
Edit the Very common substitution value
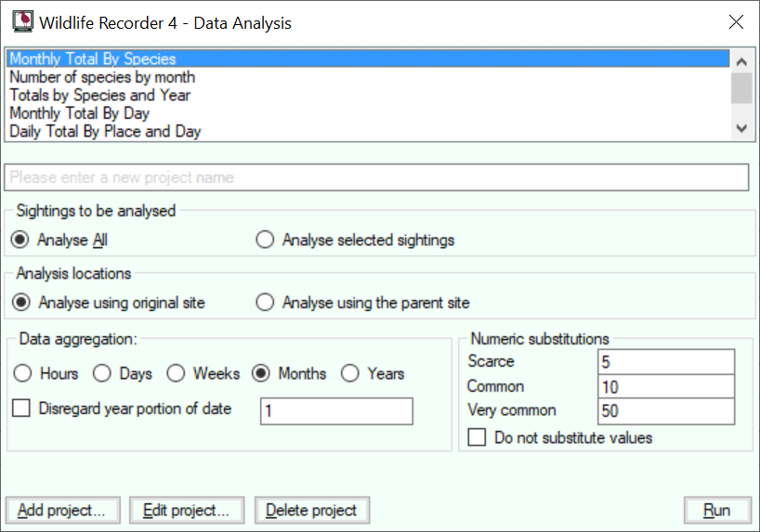tap(666, 411)
